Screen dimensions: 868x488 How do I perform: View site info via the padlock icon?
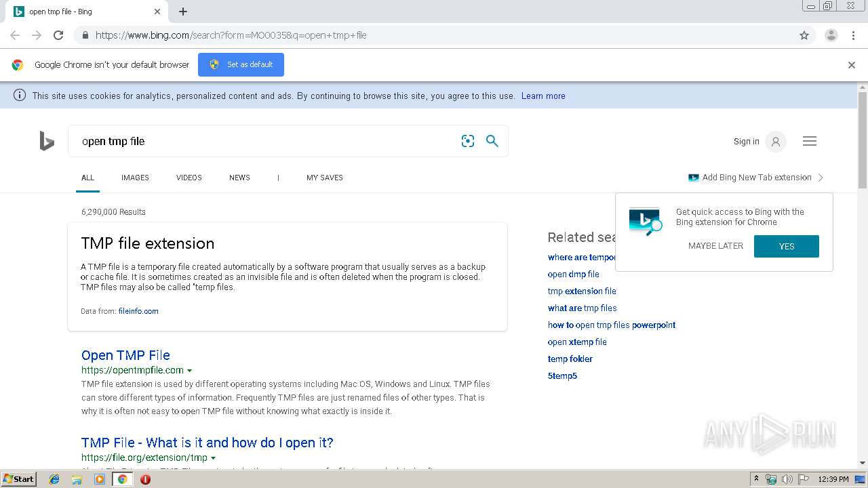coord(85,35)
